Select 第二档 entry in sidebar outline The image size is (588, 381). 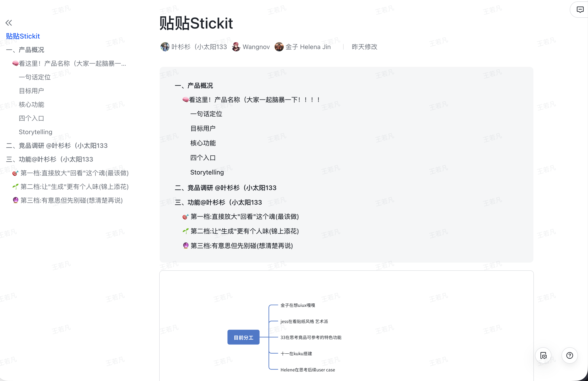click(x=71, y=187)
